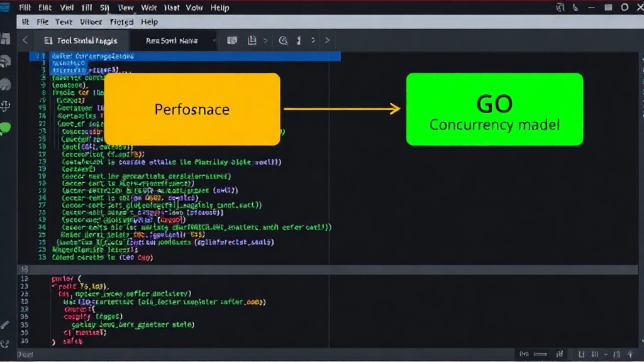Open the File menu in the light gray menu bar
644x362 pixels.
pyautogui.click(x=42, y=22)
